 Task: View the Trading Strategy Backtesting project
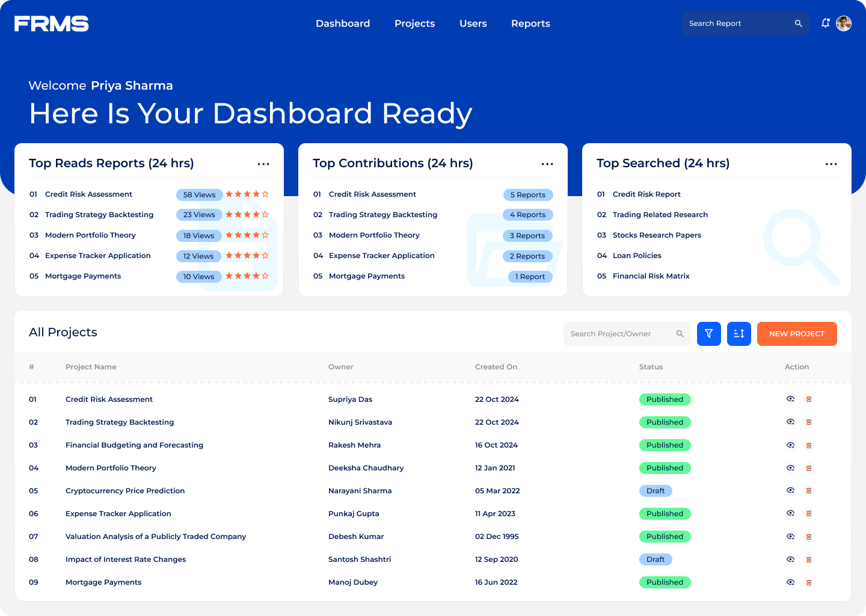click(x=790, y=422)
